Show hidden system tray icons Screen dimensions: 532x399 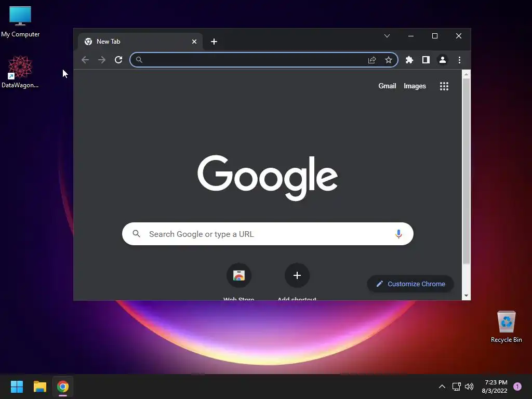[442, 387]
